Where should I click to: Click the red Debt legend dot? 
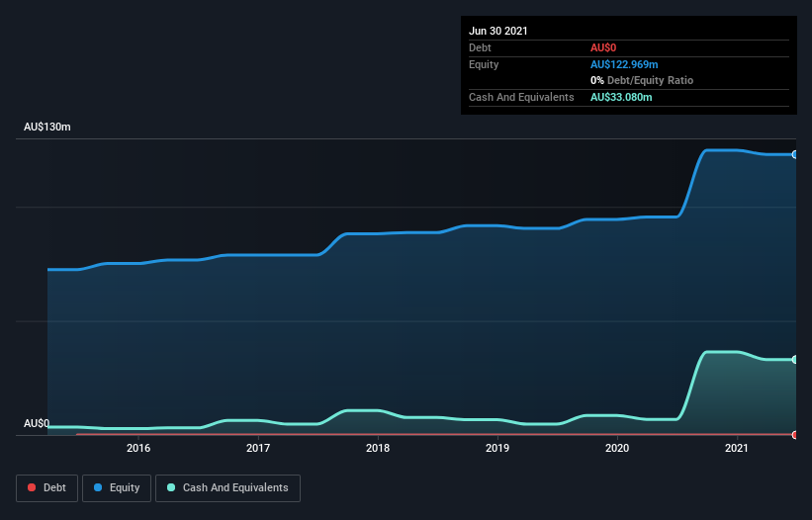(x=32, y=487)
